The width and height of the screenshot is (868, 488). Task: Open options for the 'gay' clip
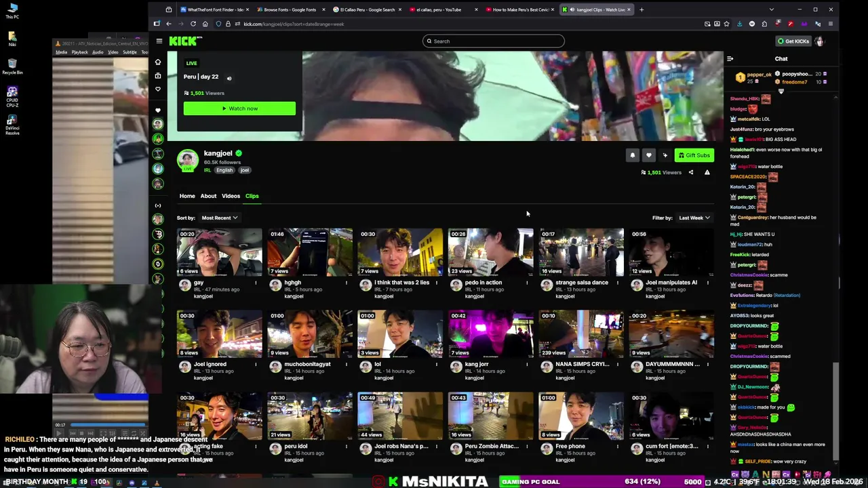(x=256, y=283)
